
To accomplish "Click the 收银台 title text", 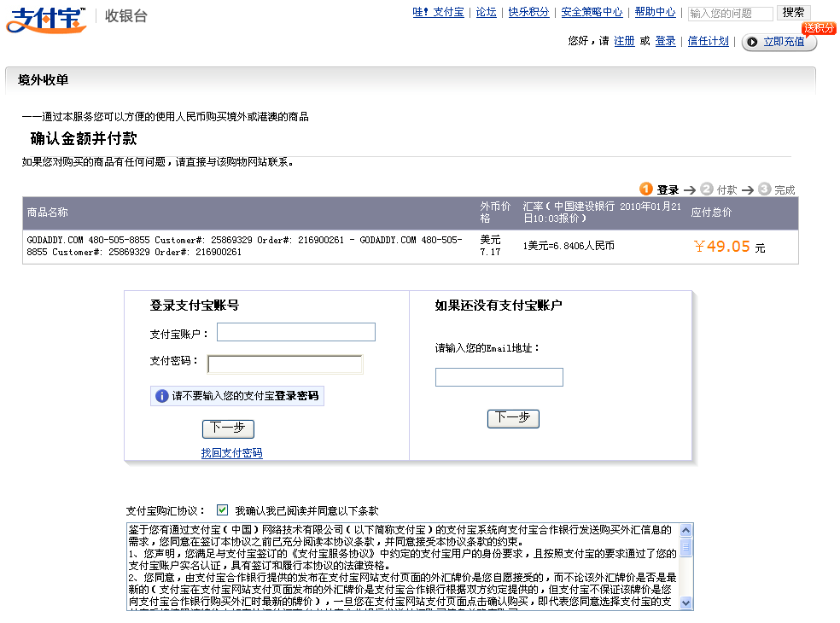I will [125, 16].
